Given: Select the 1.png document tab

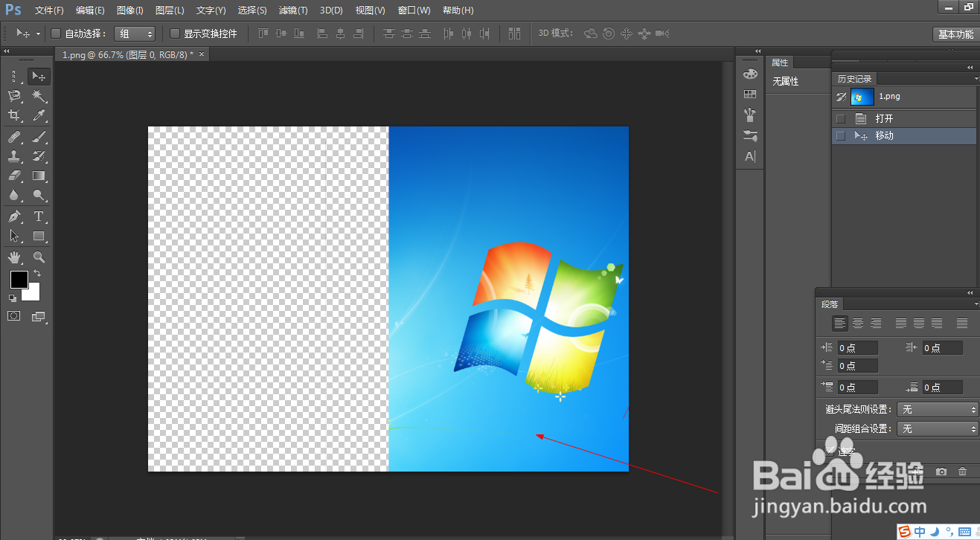Looking at the screenshot, I should point(126,54).
